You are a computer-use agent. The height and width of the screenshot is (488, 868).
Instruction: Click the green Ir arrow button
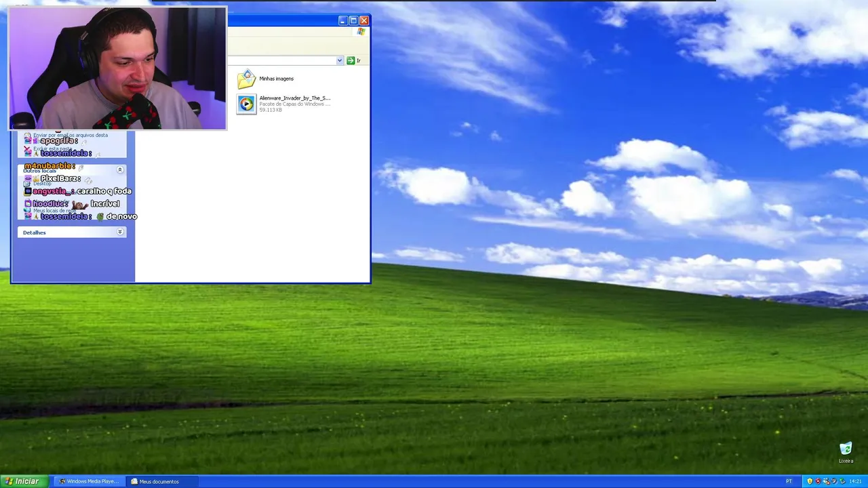tap(351, 60)
